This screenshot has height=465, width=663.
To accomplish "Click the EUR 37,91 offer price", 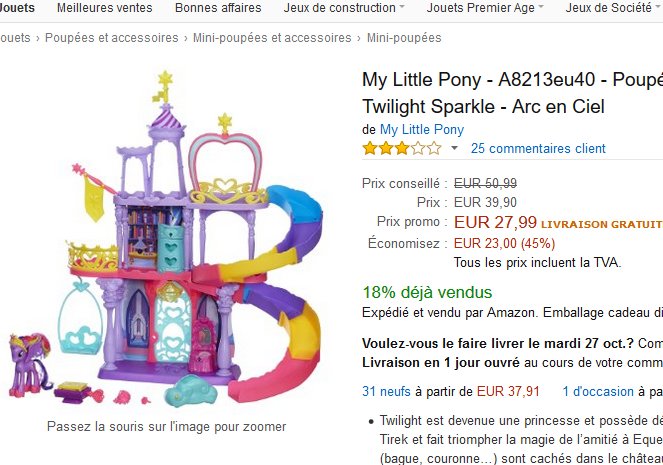I will click(x=508, y=392).
